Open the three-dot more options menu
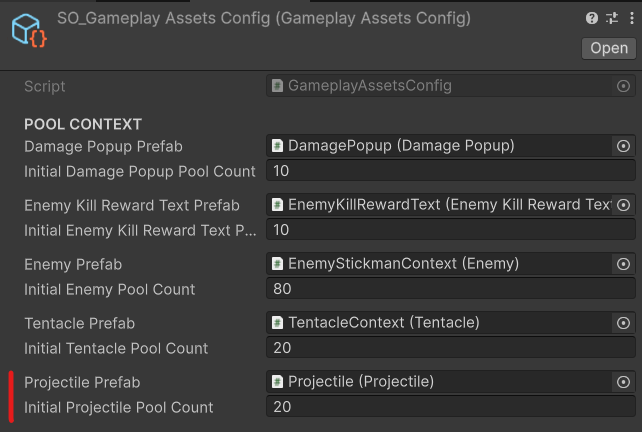Screen dimensions: 642x432 click(x=629, y=18)
